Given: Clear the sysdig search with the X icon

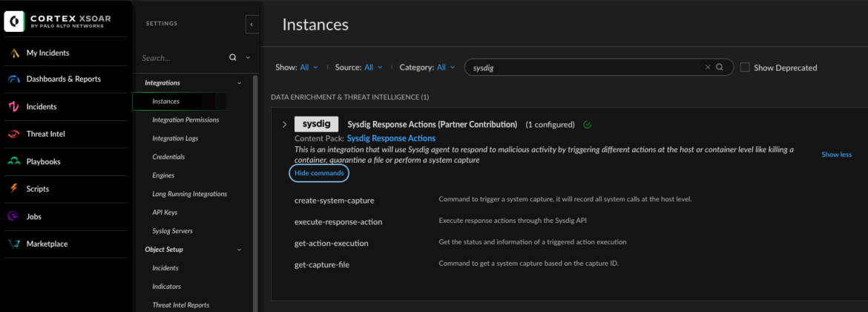Looking at the screenshot, I should point(708,67).
